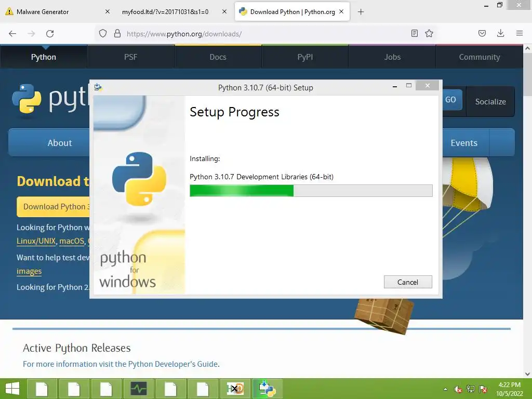Cancel the Python 3.10.7 setup
The width and height of the screenshot is (532, 399).
pyautogui.click(x=408, y=282)
